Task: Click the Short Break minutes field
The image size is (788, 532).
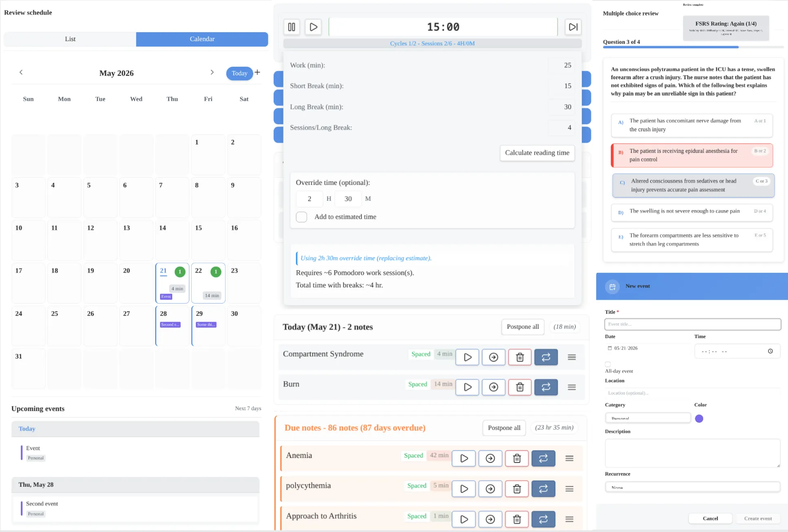Action: click(x=561, y=86)
